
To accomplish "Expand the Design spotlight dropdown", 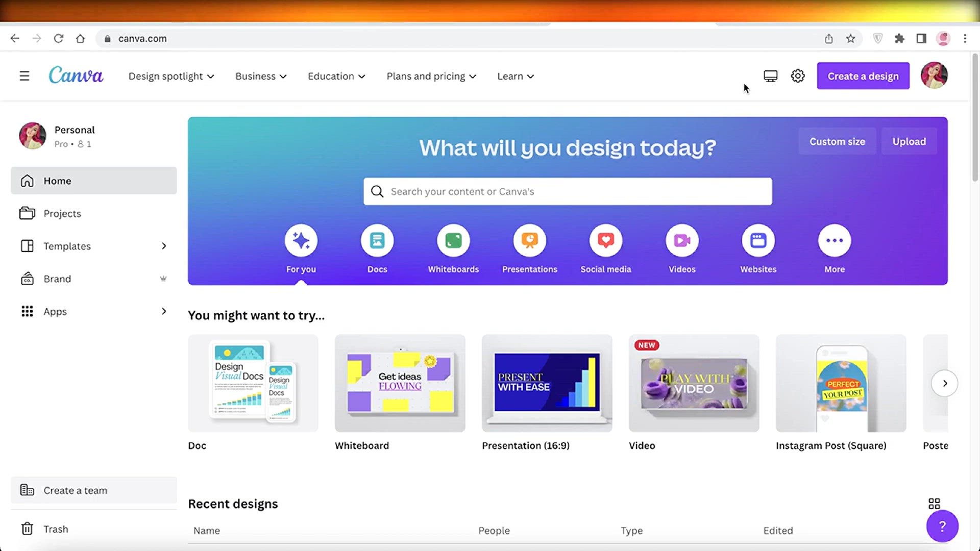I will click(x=171, y=76).
